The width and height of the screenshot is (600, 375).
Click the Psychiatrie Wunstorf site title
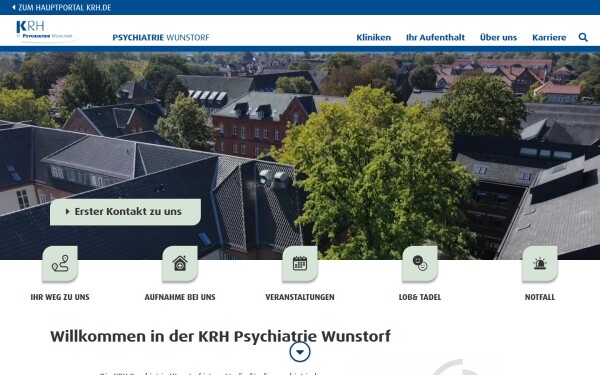coord(161,38)
